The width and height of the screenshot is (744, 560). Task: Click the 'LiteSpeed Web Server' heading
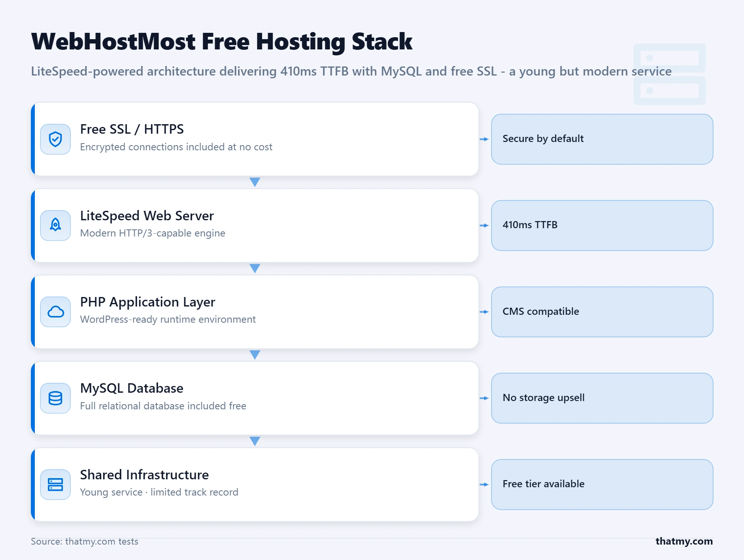(147, 216)
